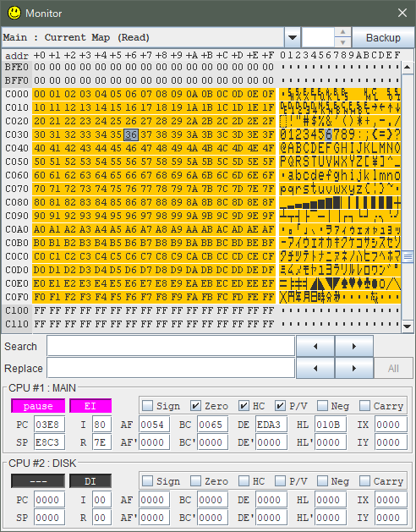Click the MAIN CPU pause button
This screenshot has height=532, width=416.
pyautogui.click(x=38, y=406)
